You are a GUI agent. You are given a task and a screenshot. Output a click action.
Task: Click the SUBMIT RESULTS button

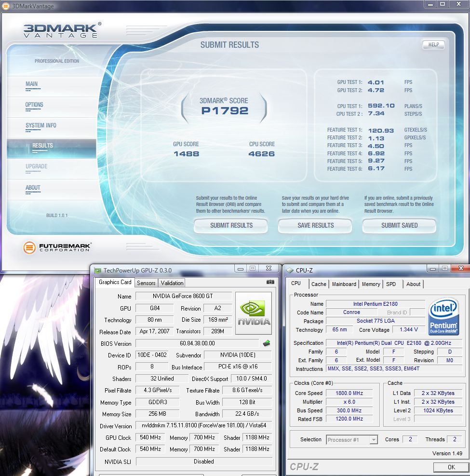tap(231, 226)
